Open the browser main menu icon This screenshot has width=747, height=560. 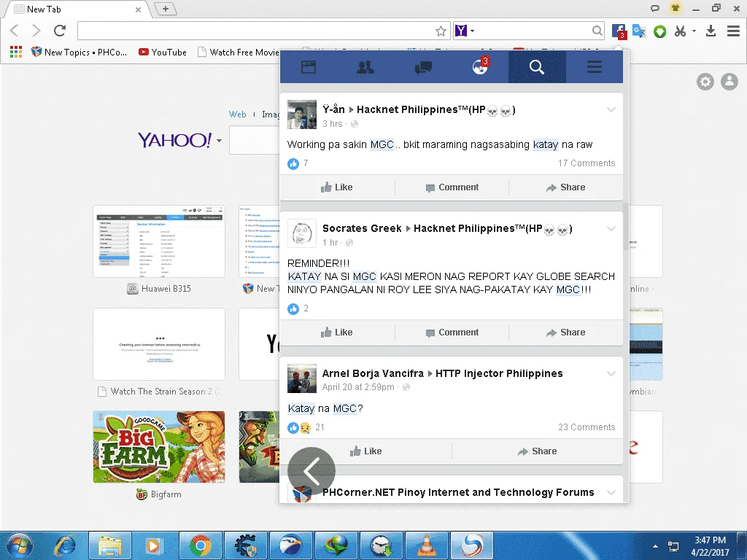(x=734, y=31)
